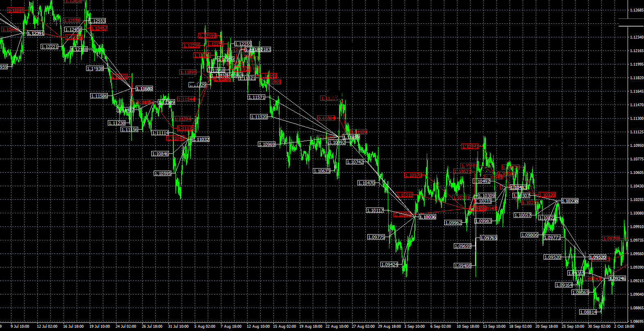Select the 2 Oct 18:00 time label
The width and height of the screenshot is (644, 331).
[624, 326]
